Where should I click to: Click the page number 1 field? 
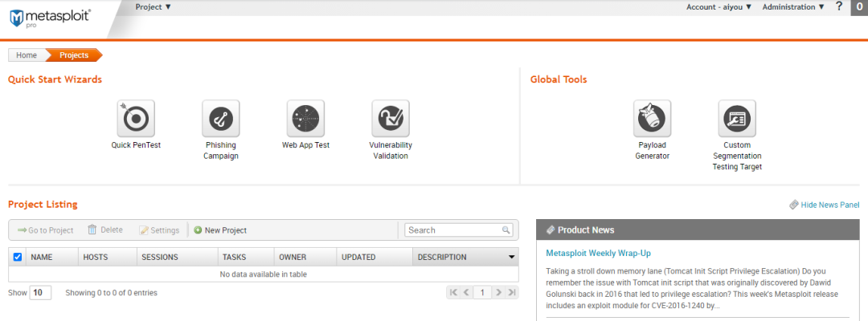pos(483,293)
